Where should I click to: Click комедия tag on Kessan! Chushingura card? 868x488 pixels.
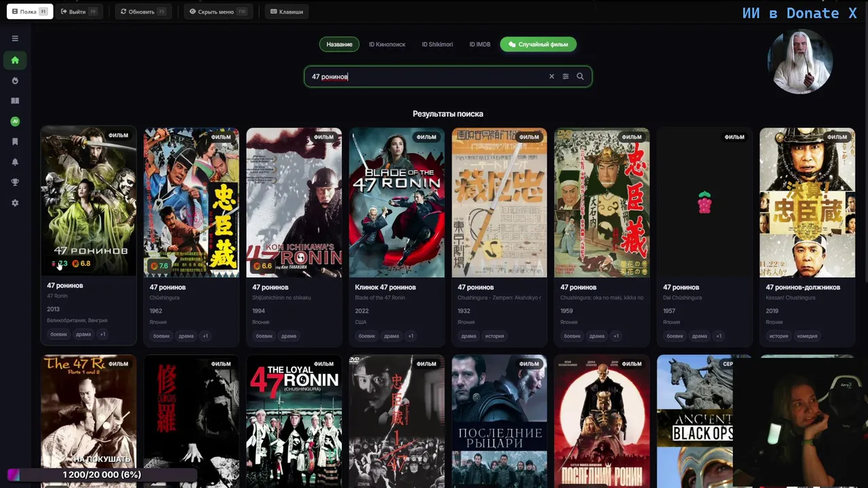[807, 336]
